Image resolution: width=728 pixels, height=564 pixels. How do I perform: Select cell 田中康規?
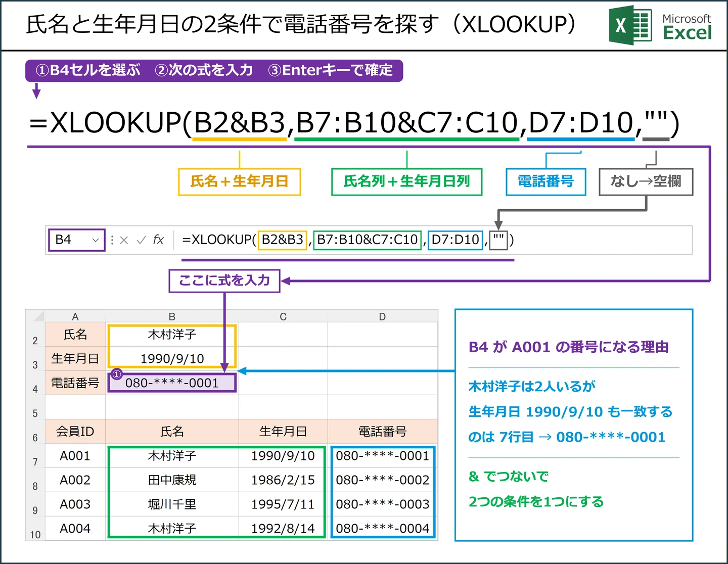[x=172, y=480]
